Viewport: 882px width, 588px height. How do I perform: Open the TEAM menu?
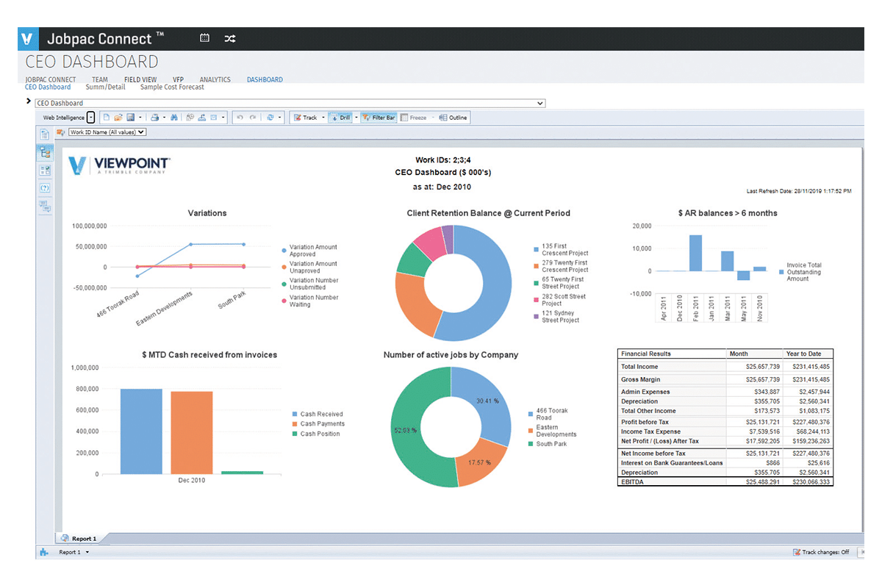[x=100, y=79]
